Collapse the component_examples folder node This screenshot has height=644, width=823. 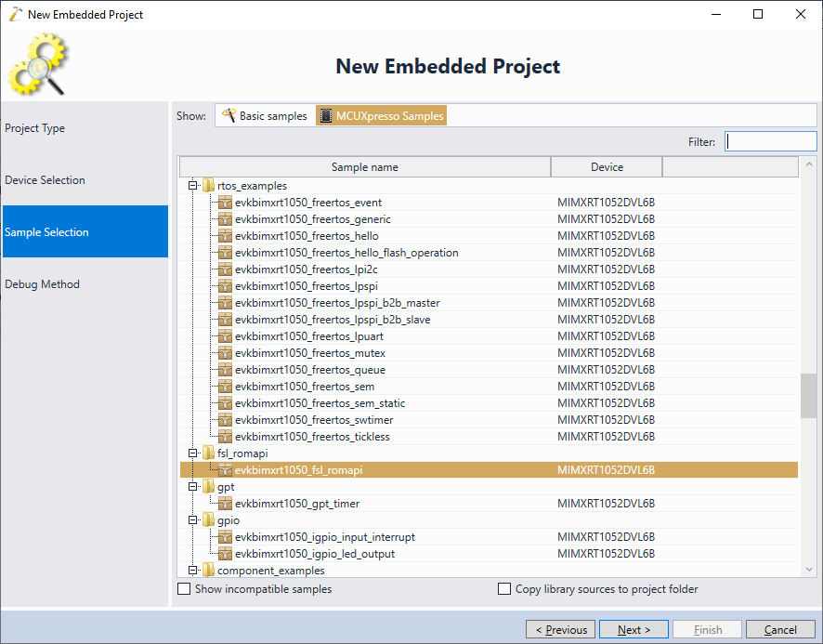point(192,570)
